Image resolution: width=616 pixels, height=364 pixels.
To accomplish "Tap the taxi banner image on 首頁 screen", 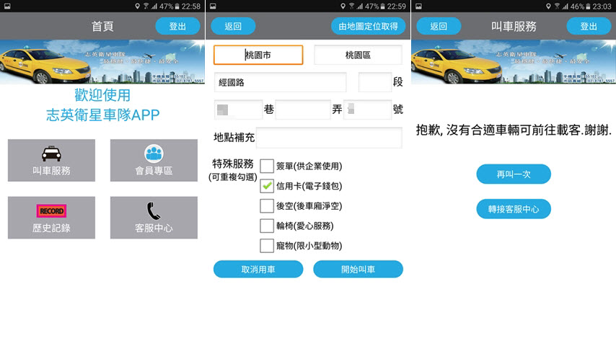I will (x=102, y=62).
